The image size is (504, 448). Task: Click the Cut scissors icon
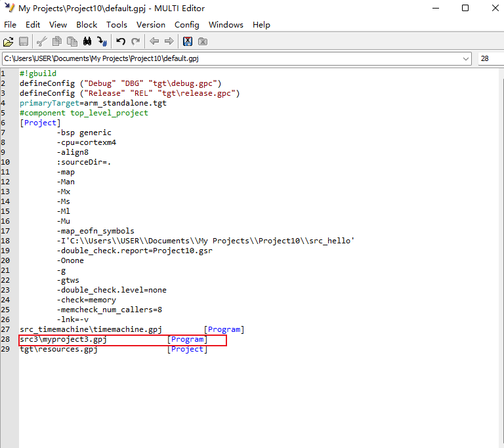click(42, 41)
